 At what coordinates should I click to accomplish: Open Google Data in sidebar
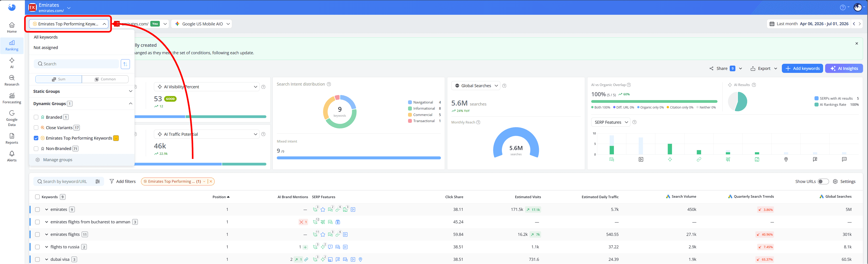pos(12,118)
